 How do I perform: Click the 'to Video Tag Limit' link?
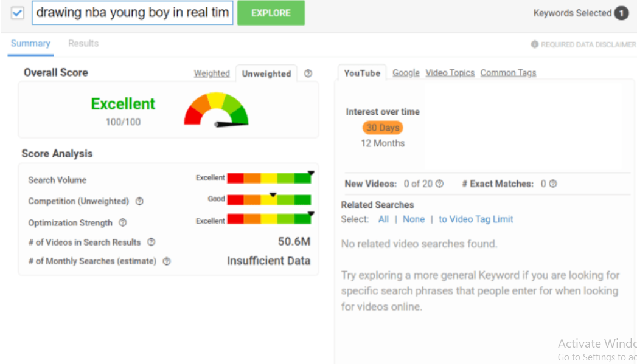pyautogui.click(x=476, y=219)
